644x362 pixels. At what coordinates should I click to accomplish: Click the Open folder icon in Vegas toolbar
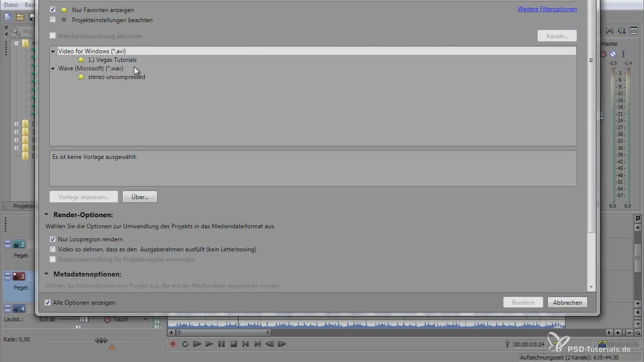[20, 17]
